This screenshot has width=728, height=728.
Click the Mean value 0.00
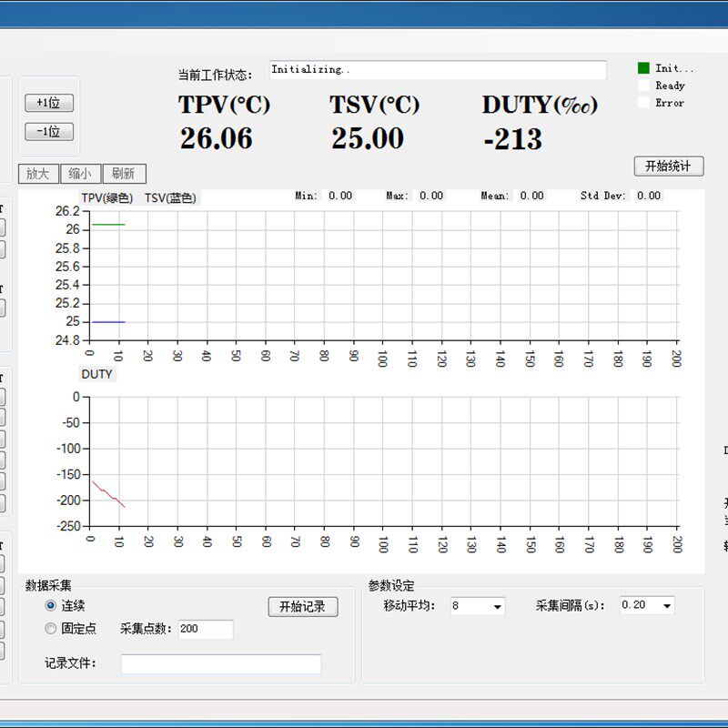[x=531, y=196]
